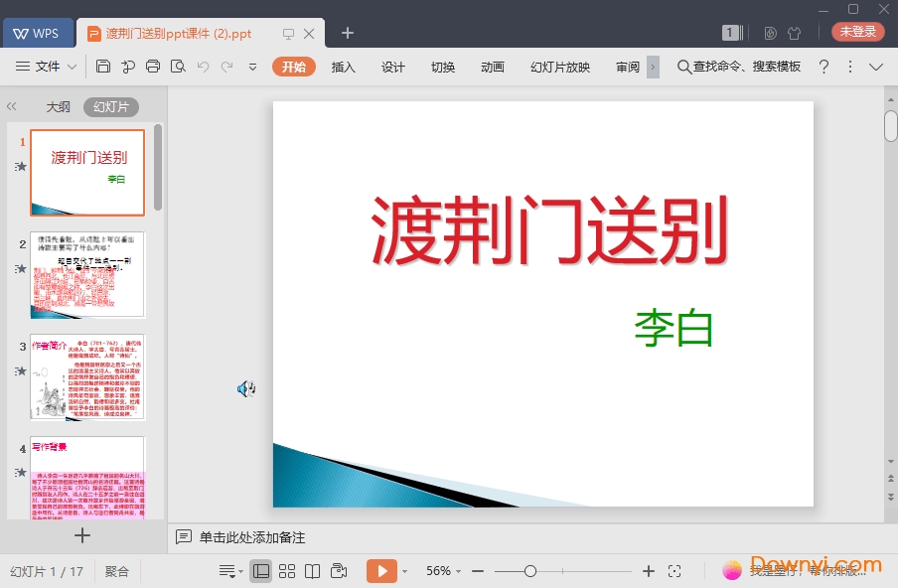Select the slide sorter view icon

286,571
